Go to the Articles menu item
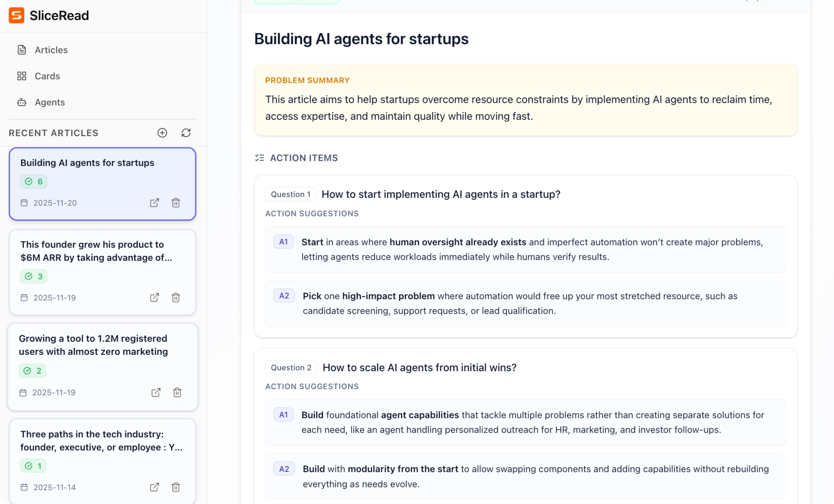The height and width of the screenshot is (504, 834). click(x=51, y=50)
